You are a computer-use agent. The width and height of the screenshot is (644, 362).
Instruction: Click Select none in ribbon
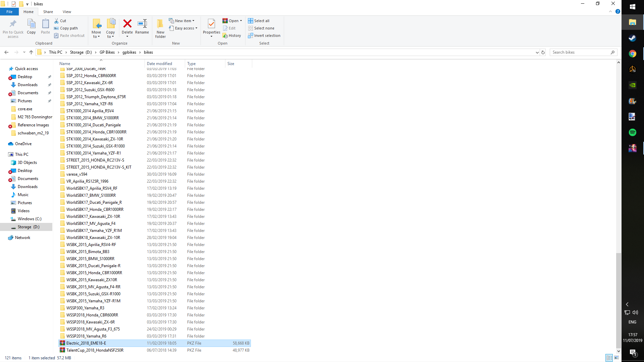point(261,28)
